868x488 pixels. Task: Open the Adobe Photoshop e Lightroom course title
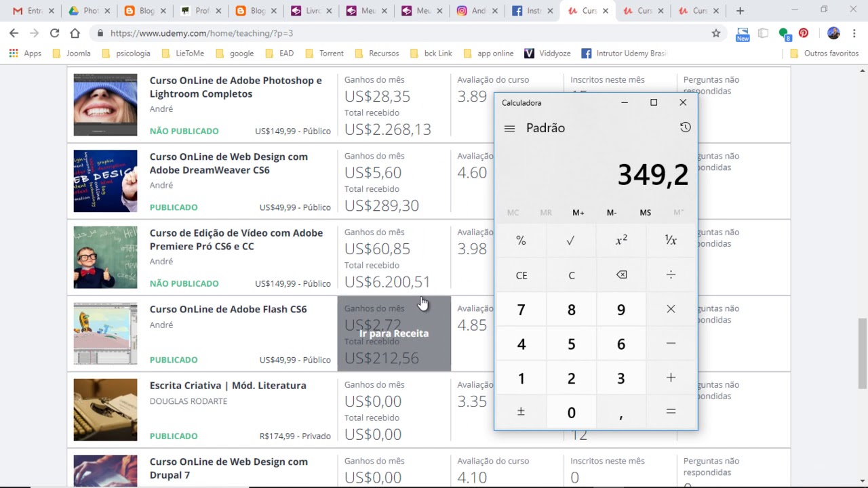pos(236,87)
